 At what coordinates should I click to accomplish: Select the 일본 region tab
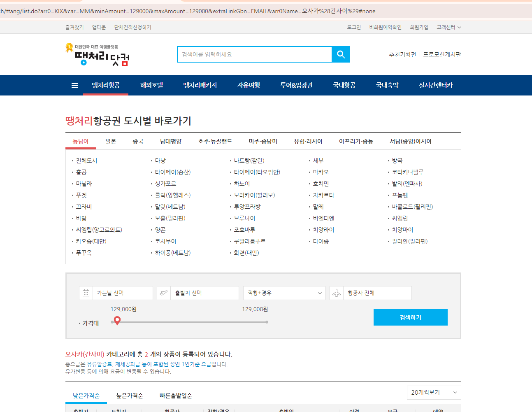[x=111, y=141]
